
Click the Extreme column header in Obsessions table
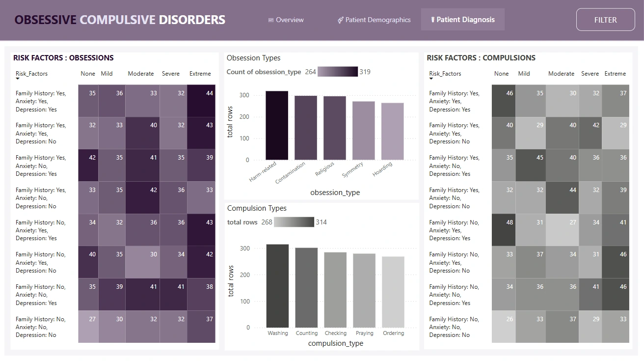(x=200, y=74)
